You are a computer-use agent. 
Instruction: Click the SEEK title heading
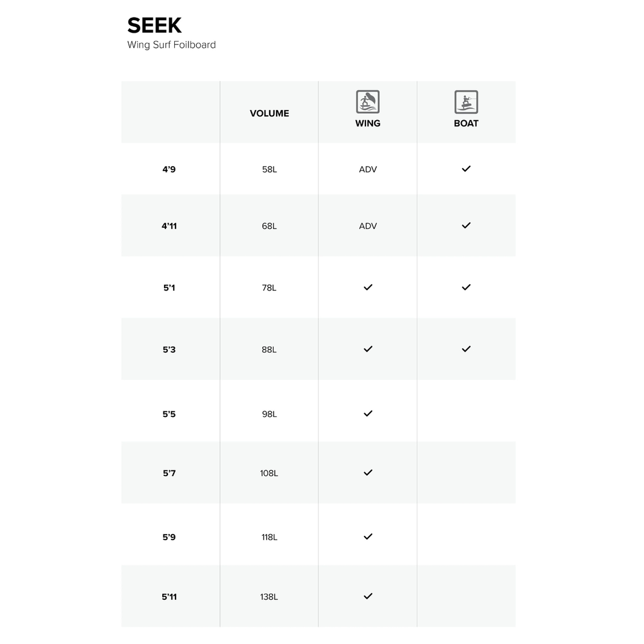coord(155,25)
